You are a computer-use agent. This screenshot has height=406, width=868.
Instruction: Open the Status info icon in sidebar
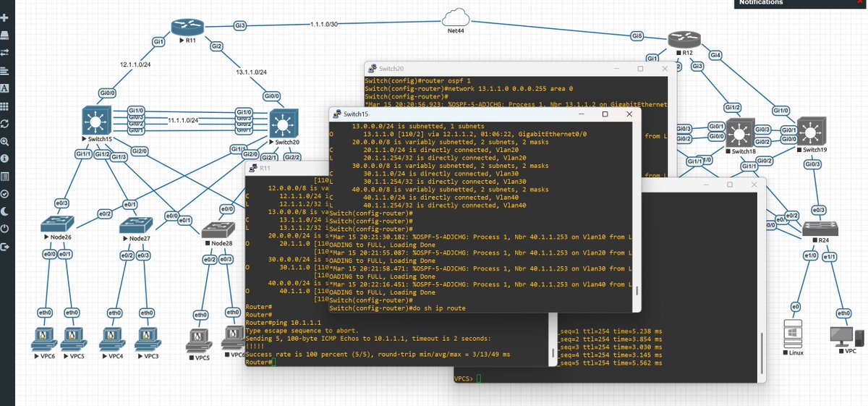pyautogui.click(x=5, y=158)
